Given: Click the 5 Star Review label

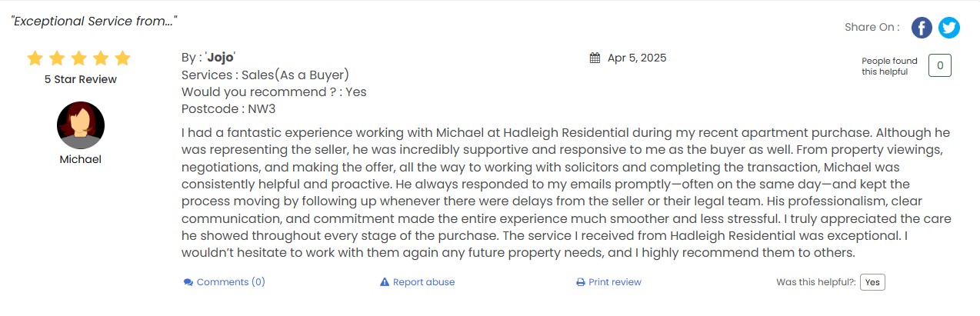Looking at the screenshot, I should point(81,79).
